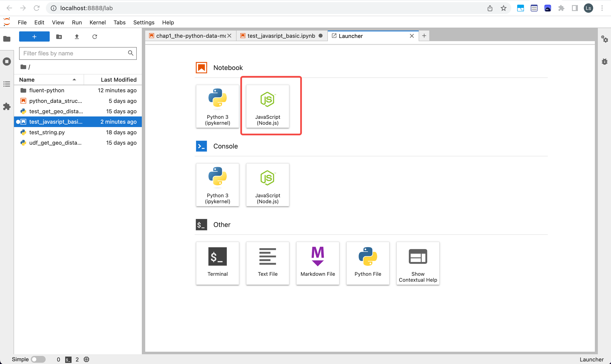Open a new Terminal from launcher
Viewport: 611px width, 364px height.
point(217,263)
